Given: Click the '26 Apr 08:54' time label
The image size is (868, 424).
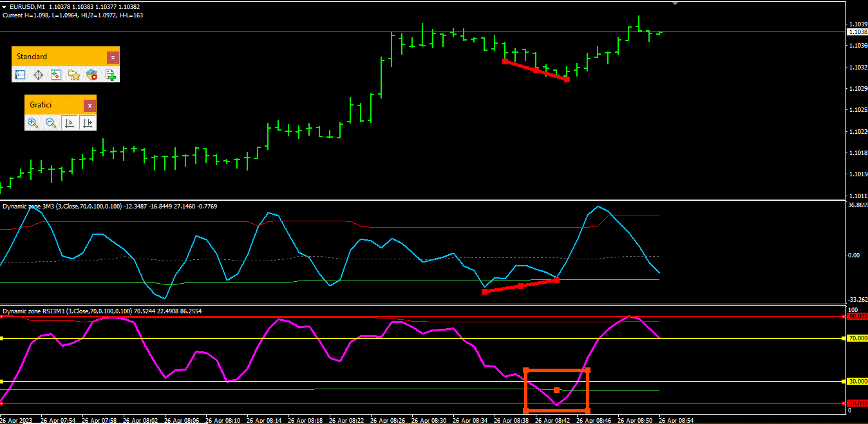Looking at the screenshot, I should pos(676,420).
